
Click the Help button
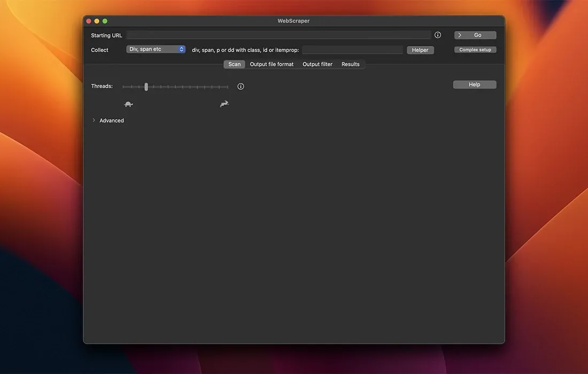[475, 84]
